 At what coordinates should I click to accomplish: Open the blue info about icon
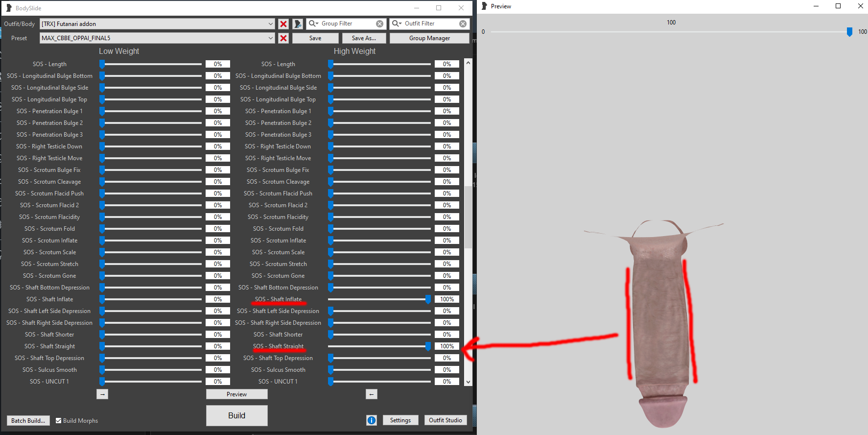(372, 420)
